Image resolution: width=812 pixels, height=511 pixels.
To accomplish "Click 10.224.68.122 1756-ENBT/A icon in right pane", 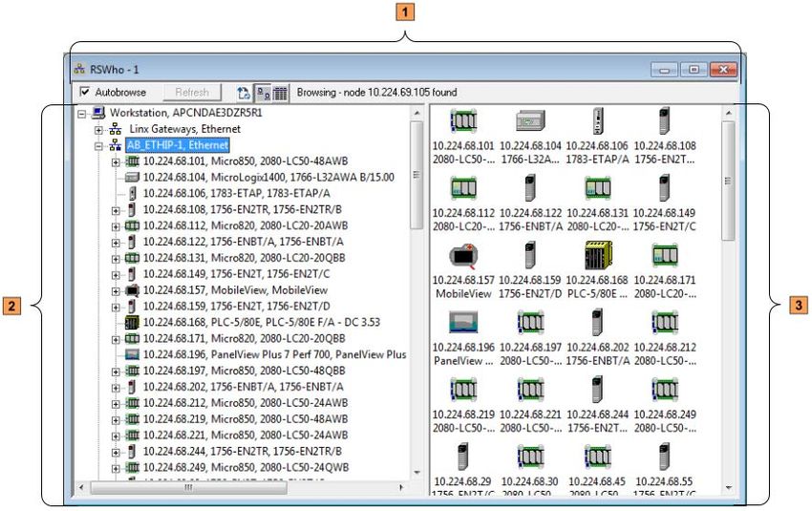I will pyautogui.click(x=530, y=188).
